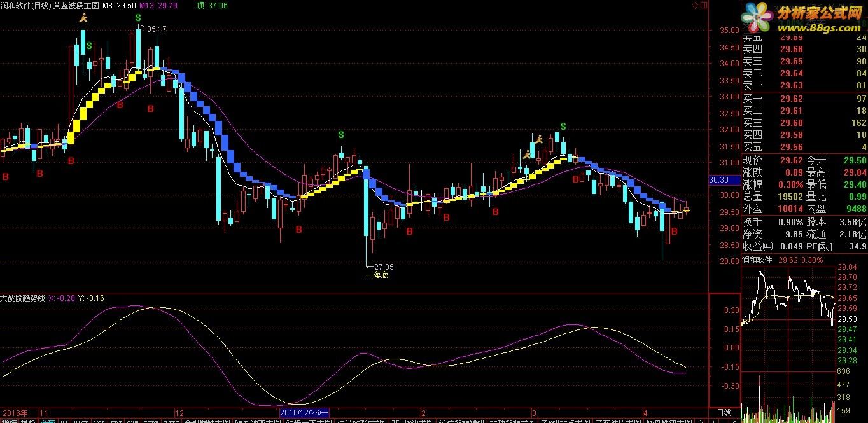Click the green S marker beside the 35.17 label
This screenshot has height=423, width=868.
pos(138,17)
